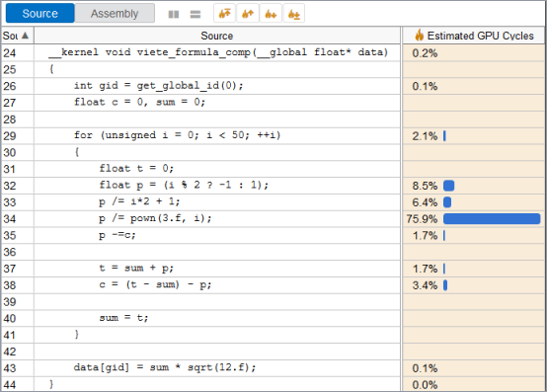Switch to the Assembly view
The height and width of the screenshot is (392, 547).
click(x=115, y=13)
